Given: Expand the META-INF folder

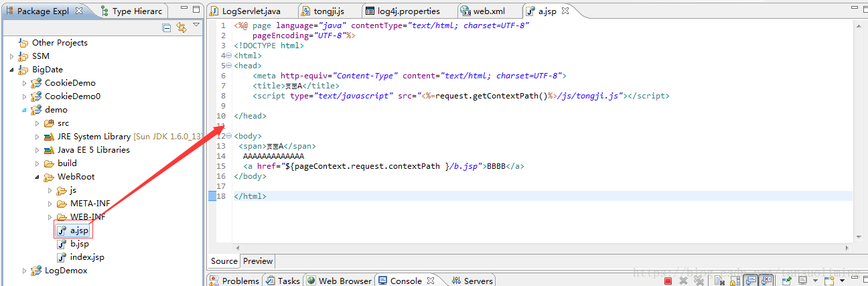Looking at the screenshot, I should tap(50, 204).
